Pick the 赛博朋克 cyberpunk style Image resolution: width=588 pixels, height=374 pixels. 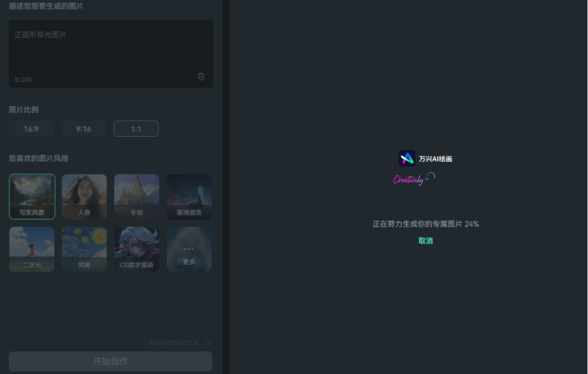[189, 196]
